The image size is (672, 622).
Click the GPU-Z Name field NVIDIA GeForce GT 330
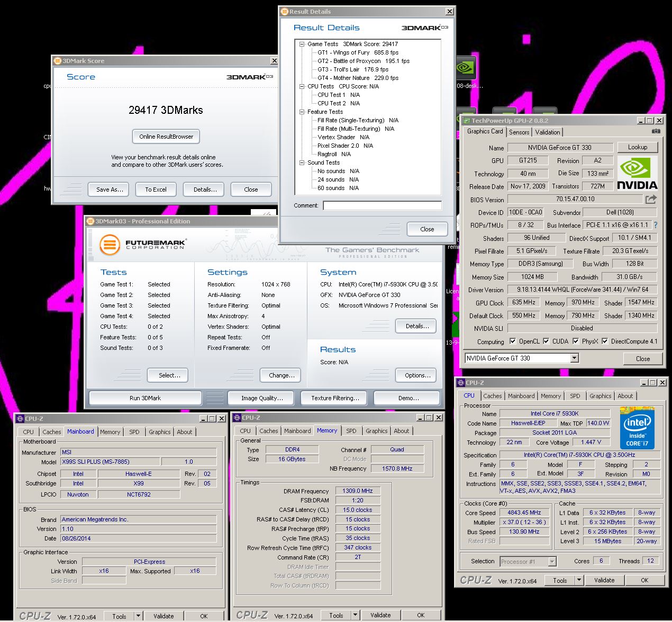coord(560,148)
